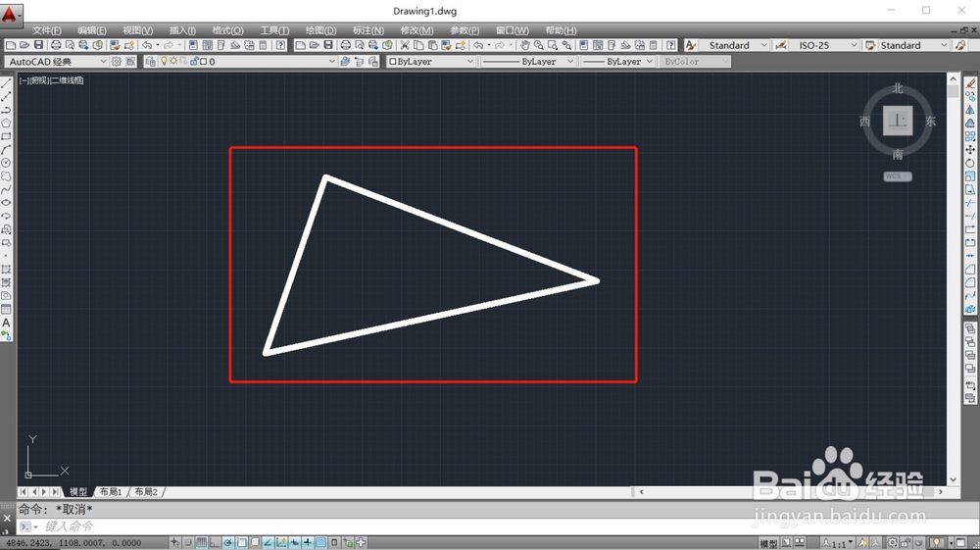
Task: Toggle Polar Tracking in status bar
Action: tap(228, 542)
